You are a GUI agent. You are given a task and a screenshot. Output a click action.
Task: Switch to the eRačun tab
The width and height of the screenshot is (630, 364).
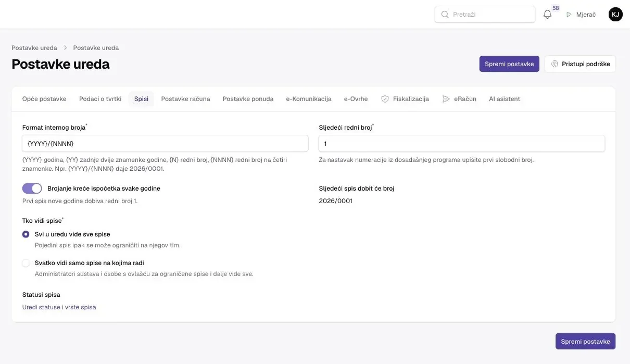459,99
